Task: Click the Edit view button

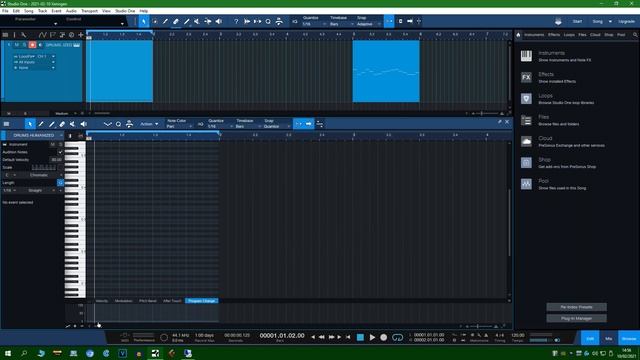Action: click(x=590, y=338)
